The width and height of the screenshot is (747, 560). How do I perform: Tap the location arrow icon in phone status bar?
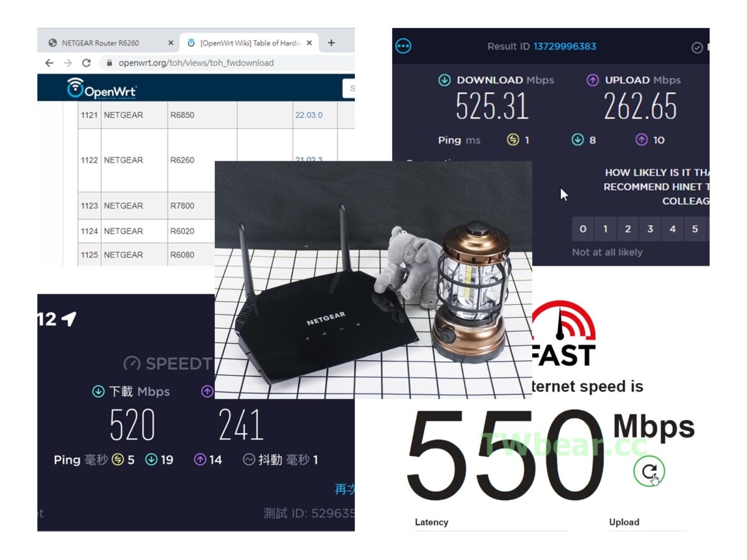coord(68,319)
